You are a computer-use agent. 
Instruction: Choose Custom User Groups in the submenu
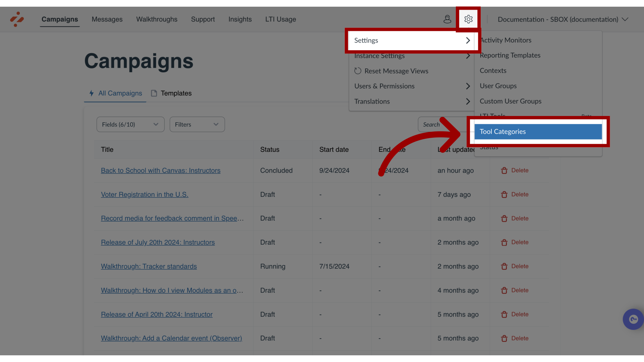538,101
